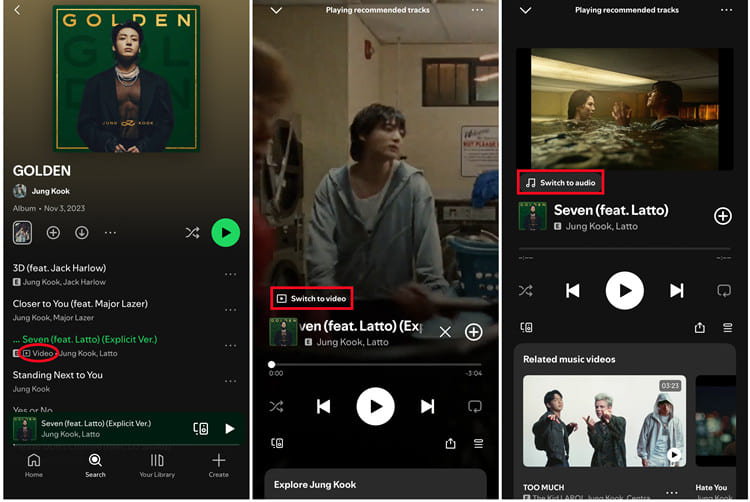The image size is (750, 502).
Task: Tap Jung Kook, Latto artists in middle player
Action: [353, 342]
